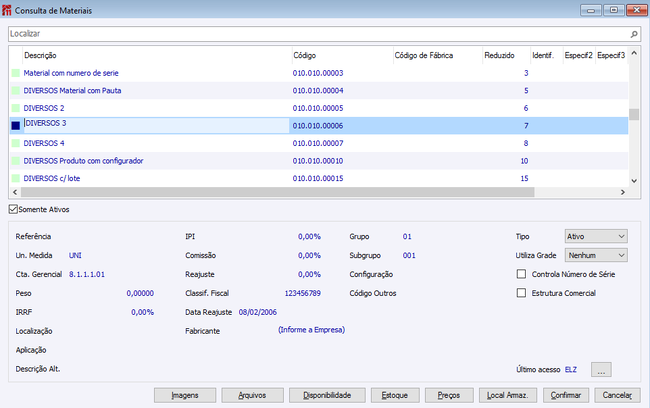Select DIVERSOS Produto com configurador row
The height and width of the screenshot is (408, 650).
click(x=318, y=161)
